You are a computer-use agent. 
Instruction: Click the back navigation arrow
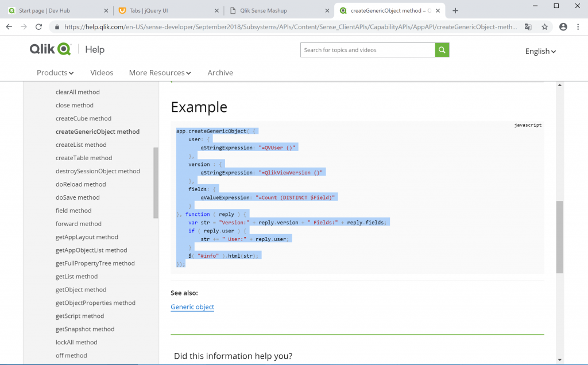tap(9, 26)
